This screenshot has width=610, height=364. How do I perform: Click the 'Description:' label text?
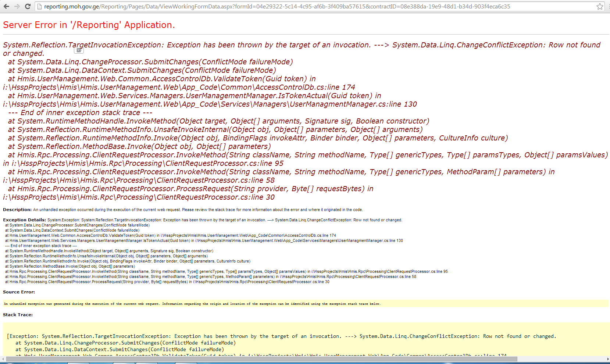pos(17,210)
